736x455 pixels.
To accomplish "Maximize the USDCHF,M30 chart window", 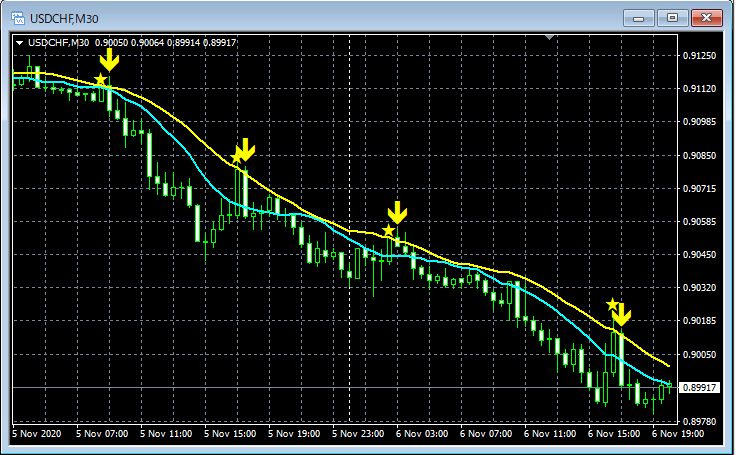I will click(x=672, y=18).
